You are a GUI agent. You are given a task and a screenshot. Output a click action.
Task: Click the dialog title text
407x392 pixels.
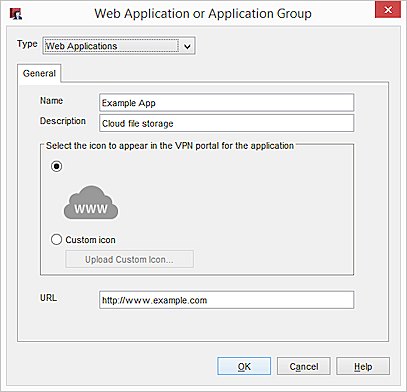point(203,14)
